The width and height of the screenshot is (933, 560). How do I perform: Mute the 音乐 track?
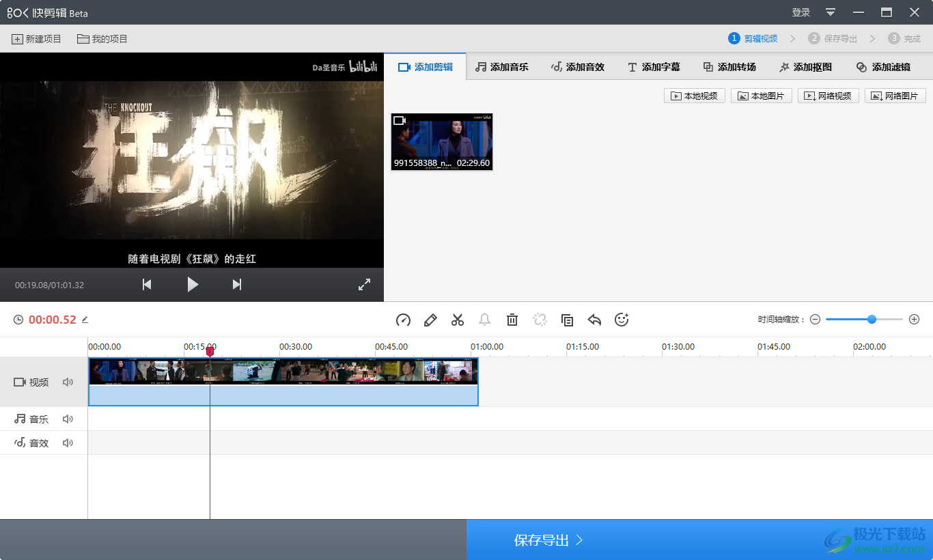[68, 419]
